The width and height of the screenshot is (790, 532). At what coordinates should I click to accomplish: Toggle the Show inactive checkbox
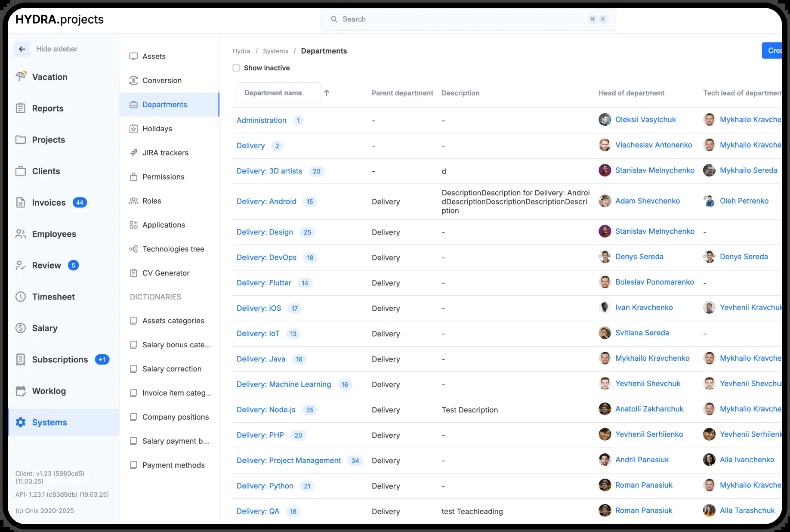point(236,68)
